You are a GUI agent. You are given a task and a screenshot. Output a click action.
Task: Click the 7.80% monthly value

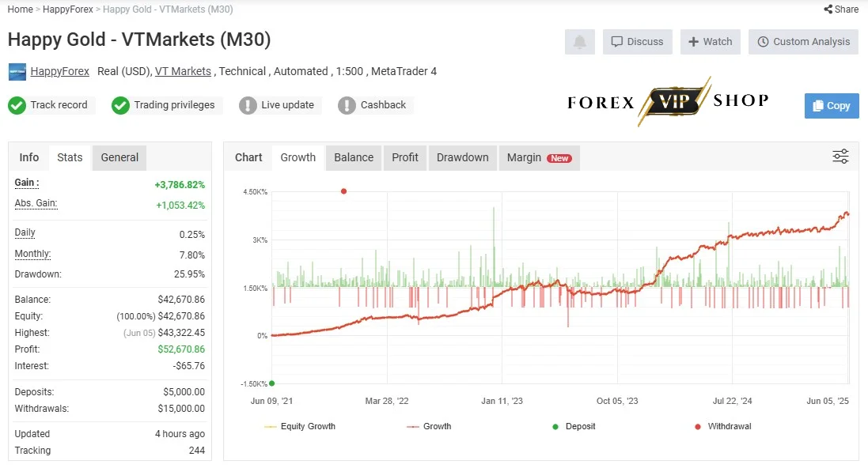click(192, 255)
